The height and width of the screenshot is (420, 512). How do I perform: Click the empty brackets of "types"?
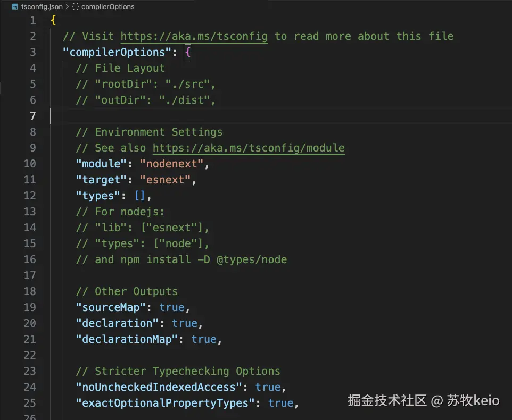[x=139, y=196]
